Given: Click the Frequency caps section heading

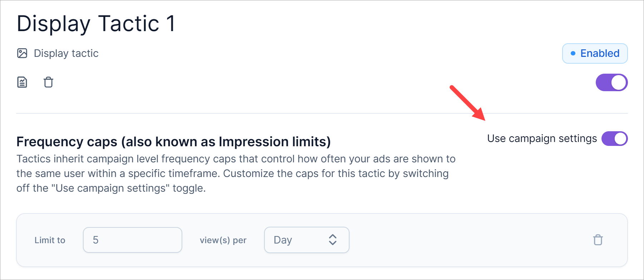Looking at the screenshot, I should [173, 142].
